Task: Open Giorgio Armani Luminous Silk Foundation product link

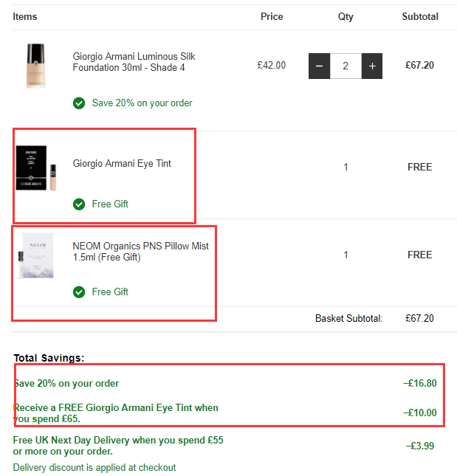Action: [134, 62]
